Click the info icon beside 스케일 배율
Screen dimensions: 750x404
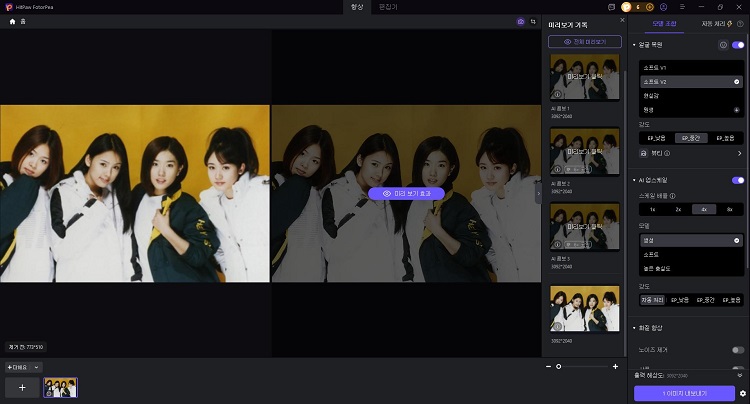[673, 196]
